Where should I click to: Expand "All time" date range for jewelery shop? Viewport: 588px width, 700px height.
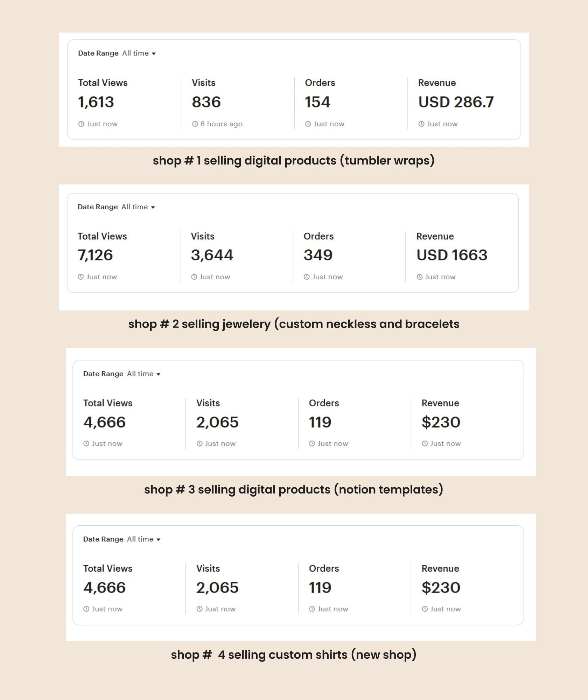pos(138,207)
